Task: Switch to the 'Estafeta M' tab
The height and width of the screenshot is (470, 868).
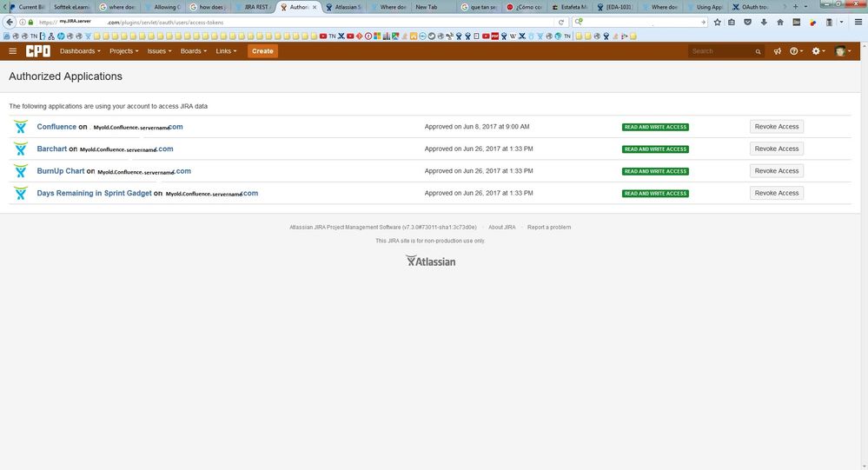Action: click(x=569, y=7)
